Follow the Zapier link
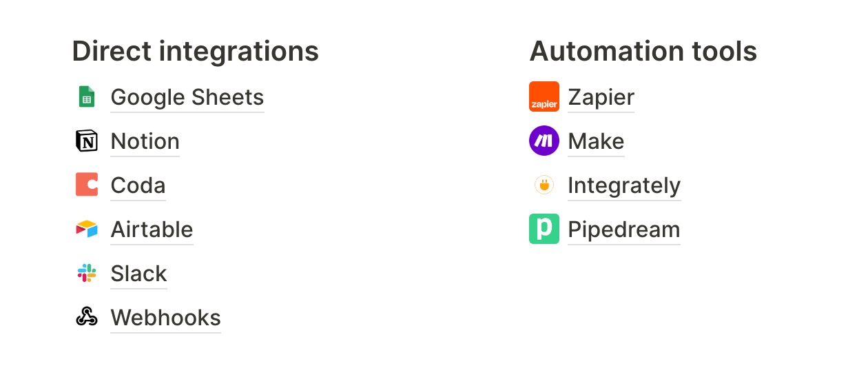 [x=601, y=97]
